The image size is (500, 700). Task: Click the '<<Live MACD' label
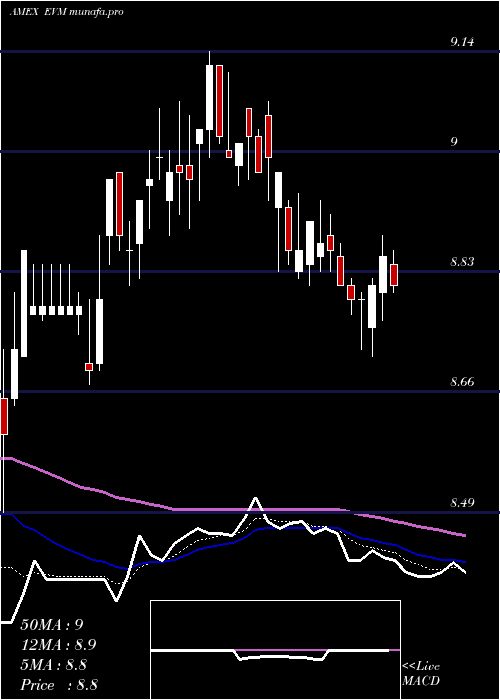coord(421,674)
